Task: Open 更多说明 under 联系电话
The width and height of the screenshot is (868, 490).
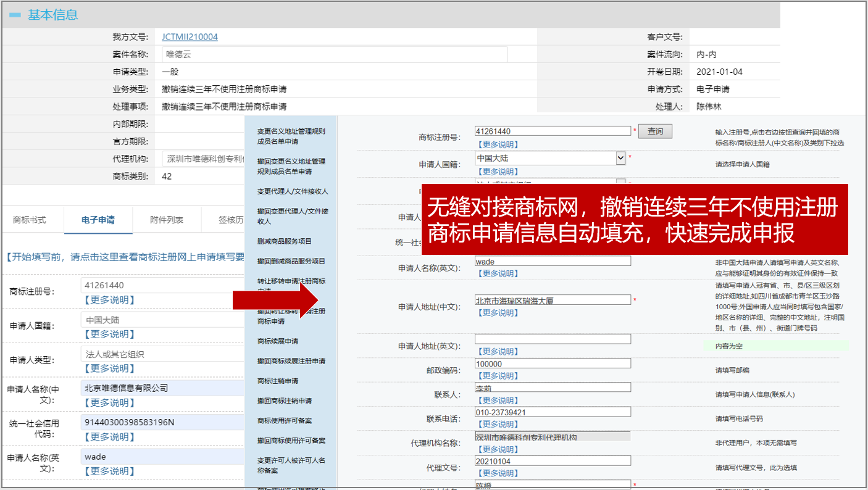Action: pyautogui.click(x=498, y=425)
